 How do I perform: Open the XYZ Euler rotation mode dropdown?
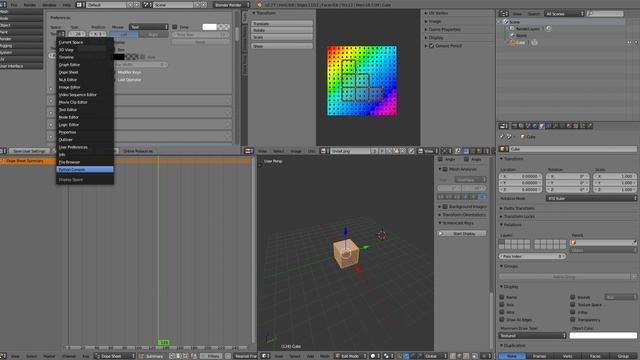tap(591, 198)
